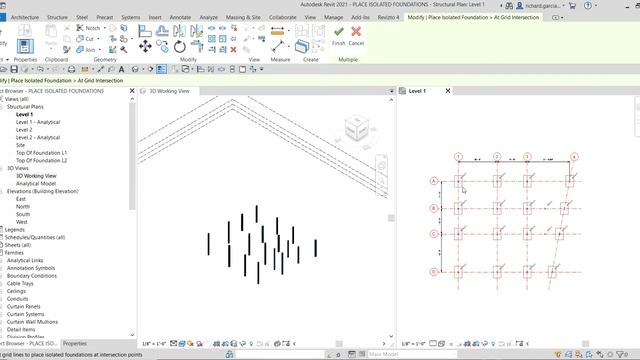Open the Architecture ribbon tab
This screenshot has width=640, height=360.
click(x=25, y=18)
